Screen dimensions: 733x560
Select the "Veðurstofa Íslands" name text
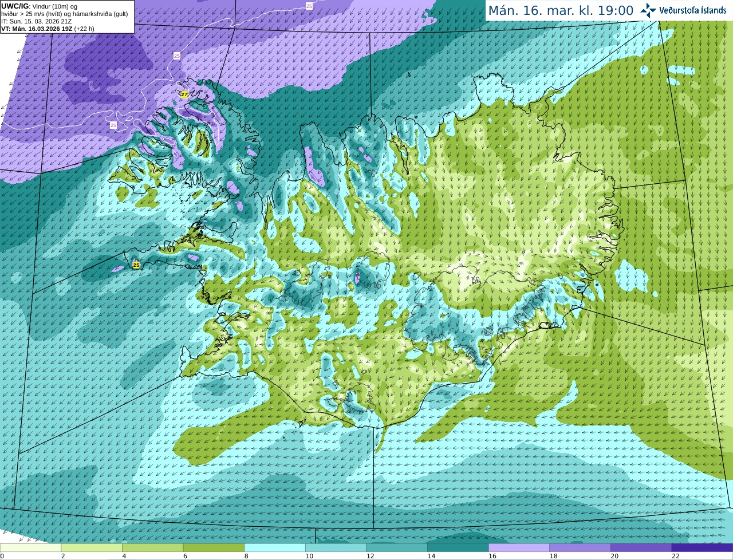point(694,10)
